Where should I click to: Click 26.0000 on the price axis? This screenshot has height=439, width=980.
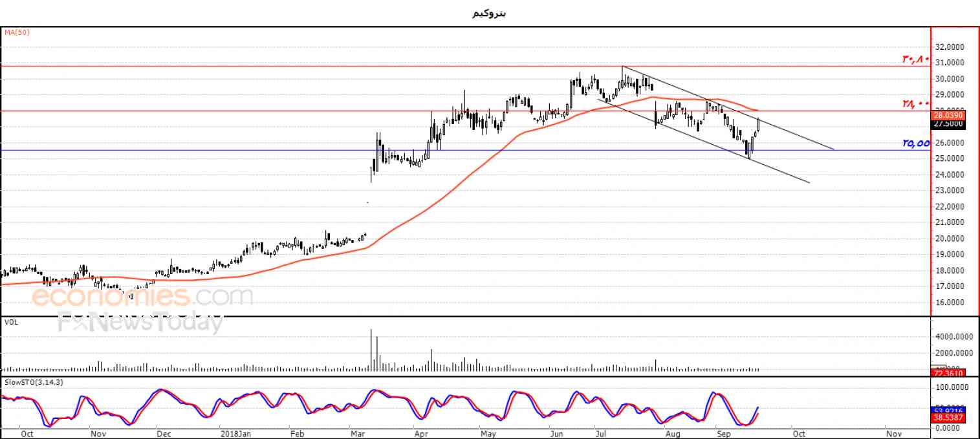click(x=950, y=143)
